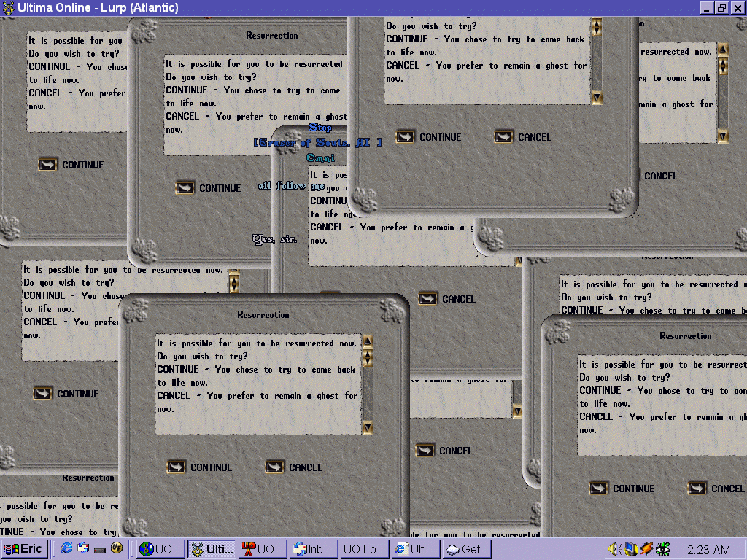
Task: Launch Internet Explorer from the quick launch bar
Action: click(x=67, y=548)
